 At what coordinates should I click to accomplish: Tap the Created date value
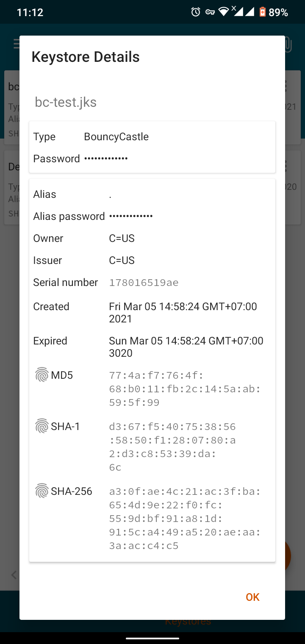pos(183,313)
